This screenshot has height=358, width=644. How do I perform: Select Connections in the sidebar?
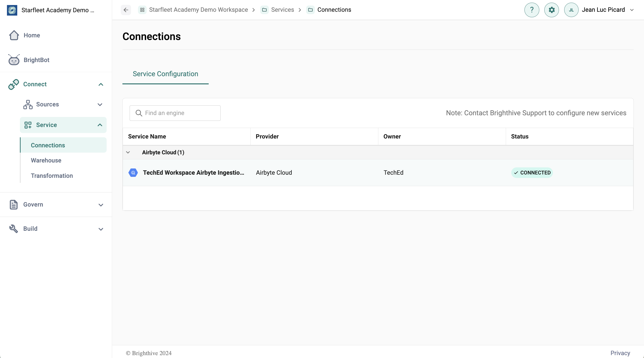pyautogui.click(x=63, y=145)
